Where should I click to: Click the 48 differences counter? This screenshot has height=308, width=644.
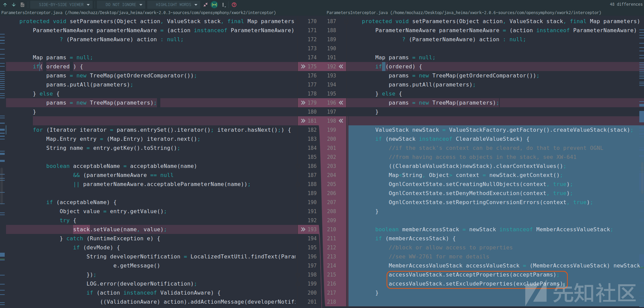[626, 4]
